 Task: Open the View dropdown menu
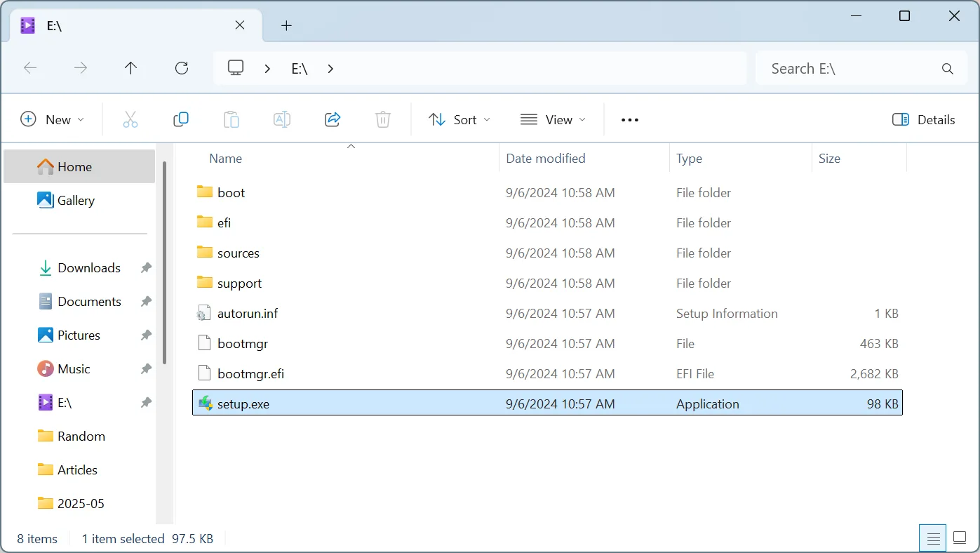[x=553, y=120]
